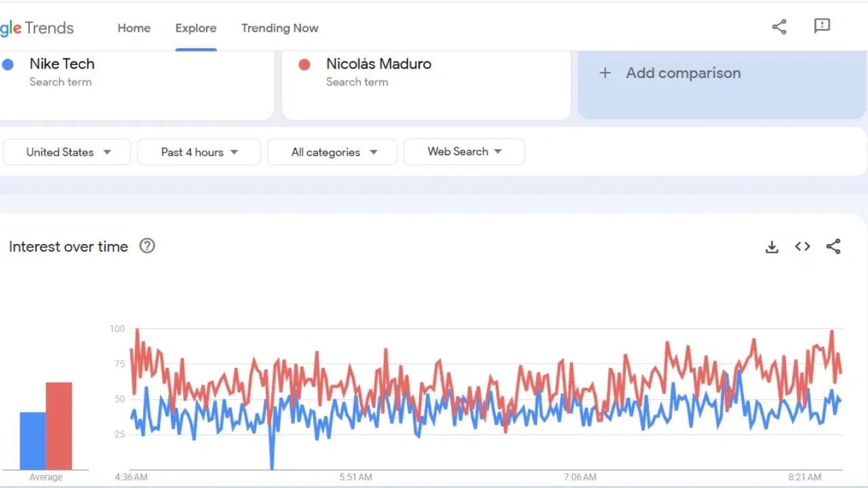Click the plus icon for Add comparison

pos(605,73)
